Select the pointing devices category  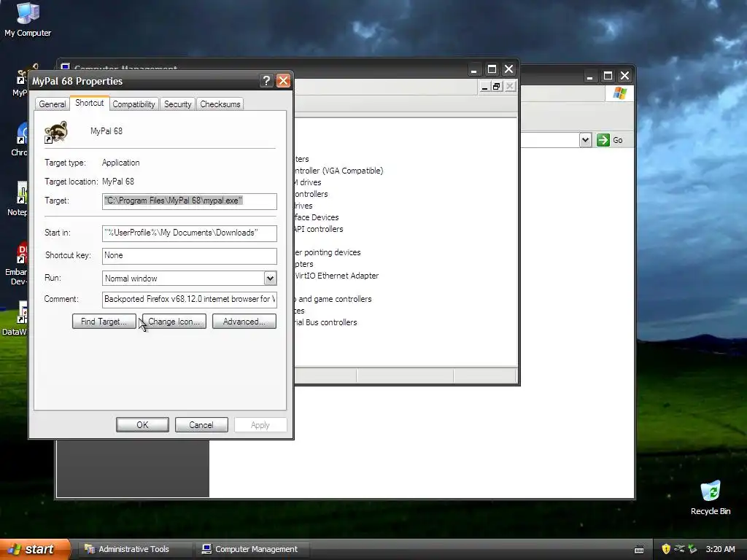click(x=328, y=252)
